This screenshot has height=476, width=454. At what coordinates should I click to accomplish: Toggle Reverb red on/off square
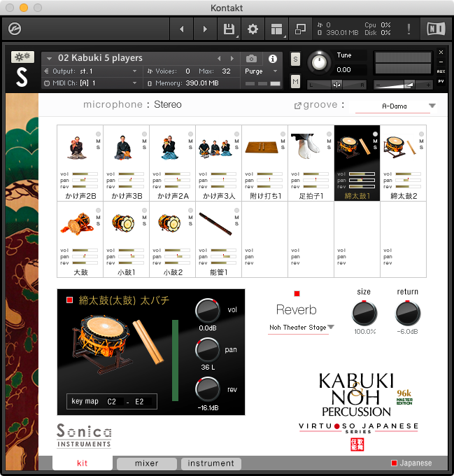click(297, 293)
